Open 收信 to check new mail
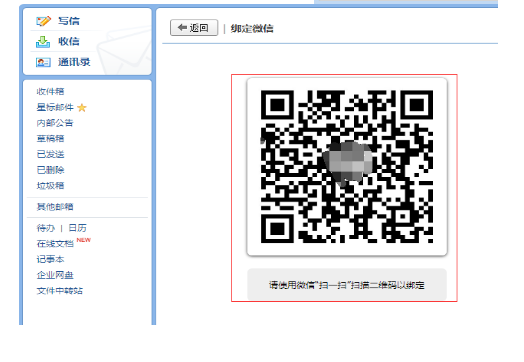This screenshot has height=362, width=524. (69, 41)
